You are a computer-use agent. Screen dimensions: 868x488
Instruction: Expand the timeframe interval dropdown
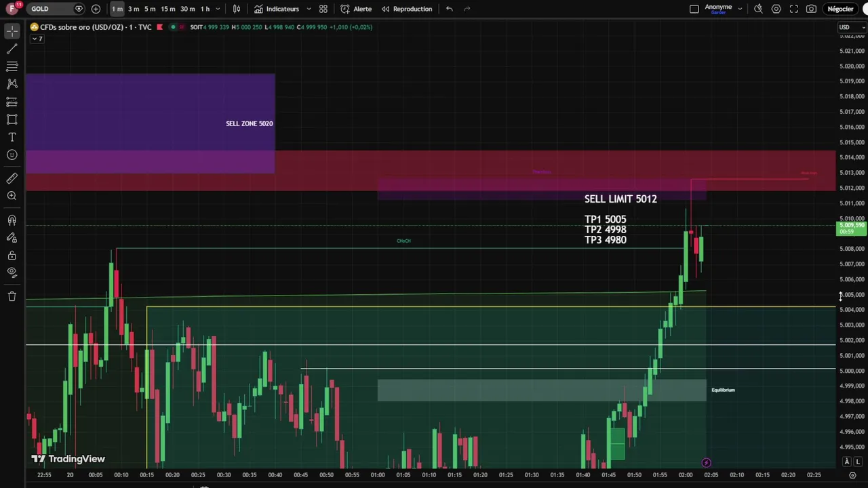218,9
